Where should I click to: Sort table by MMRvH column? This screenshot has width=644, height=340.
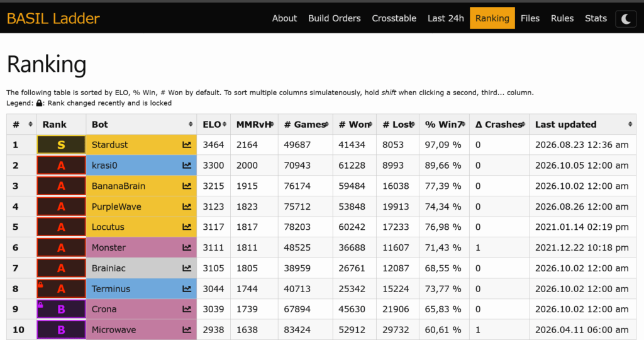(254, 124)
